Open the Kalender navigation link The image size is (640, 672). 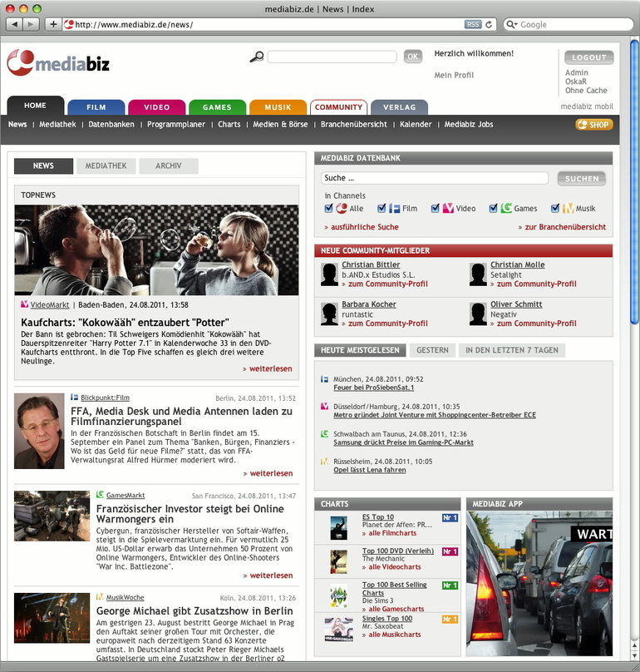pyautogui.click(x=416, y=124)
